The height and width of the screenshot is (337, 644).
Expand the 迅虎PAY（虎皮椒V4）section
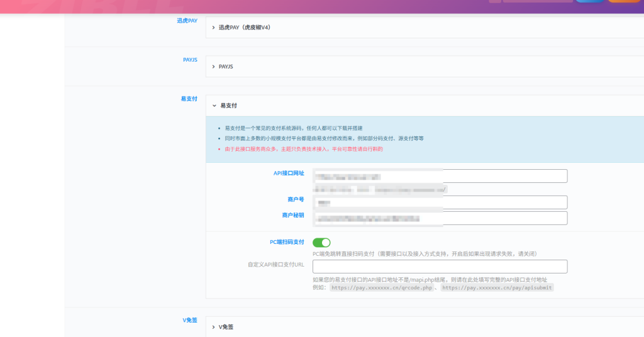425,28
